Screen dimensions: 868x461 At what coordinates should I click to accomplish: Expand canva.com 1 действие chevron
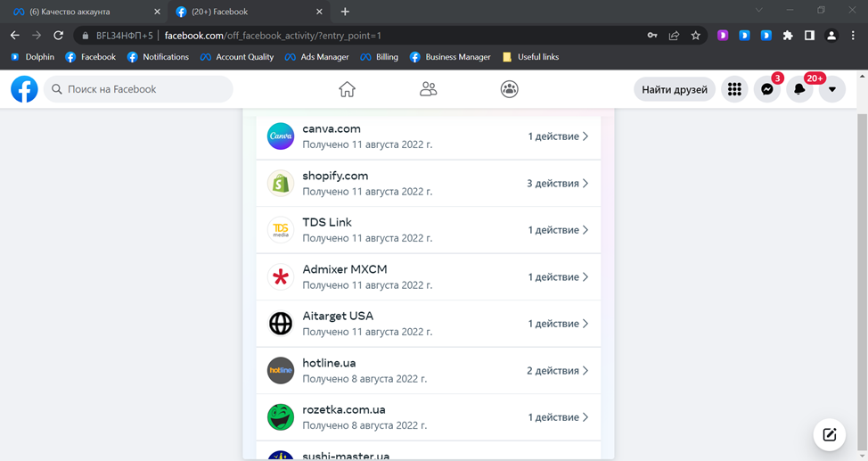(x=585, y=136)
